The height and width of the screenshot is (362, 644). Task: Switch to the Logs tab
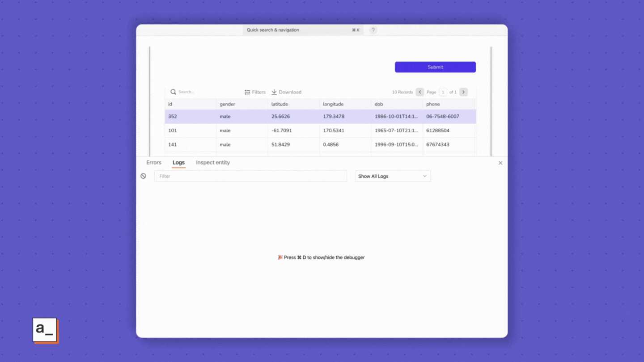click(178, 163)
